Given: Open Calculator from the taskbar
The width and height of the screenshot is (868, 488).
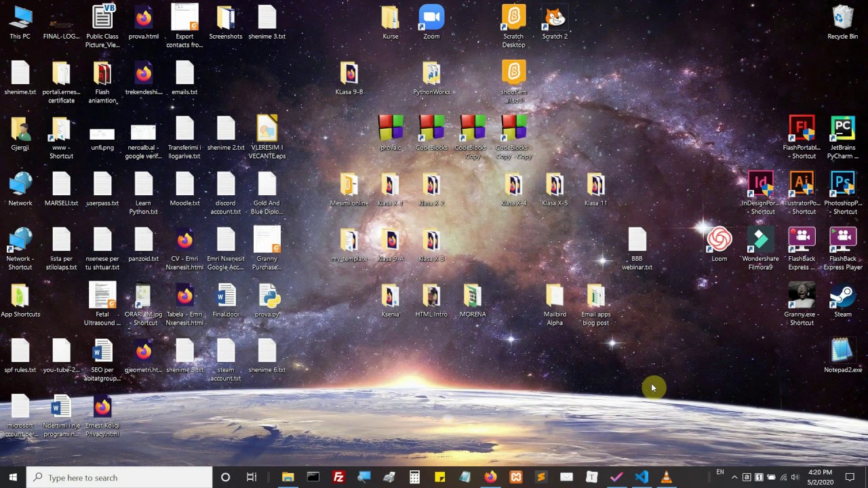Looking at the screenshot, I should click(414, 477).
